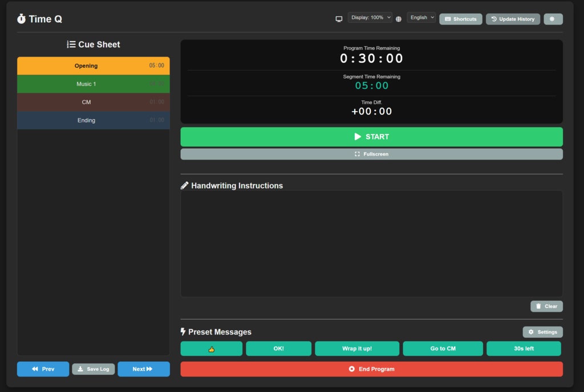584x392 pixels.
Task: Send the Go to CM message
Action: (443, 349)
